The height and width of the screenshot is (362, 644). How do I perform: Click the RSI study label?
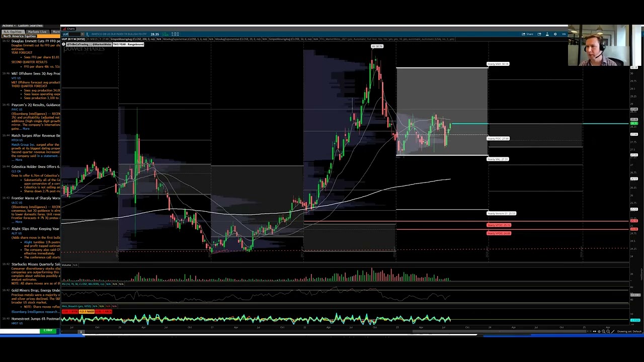click(x=84, y=284)
